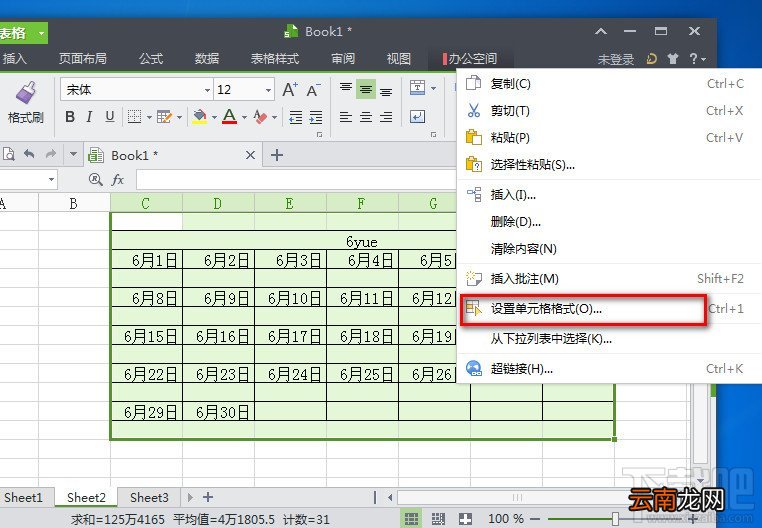Apply cell borders icon
This screenshot has height=528, width=762.
click(134, 117)
